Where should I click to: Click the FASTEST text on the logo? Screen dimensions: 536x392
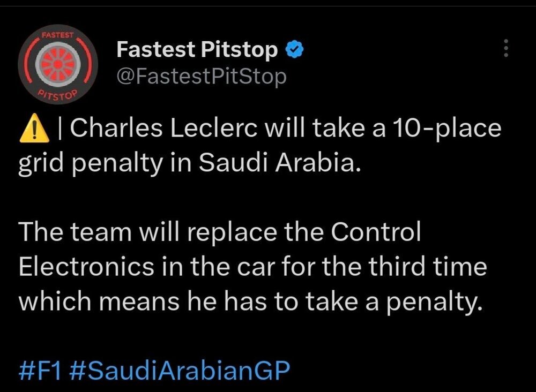click(x=58, y=35)
